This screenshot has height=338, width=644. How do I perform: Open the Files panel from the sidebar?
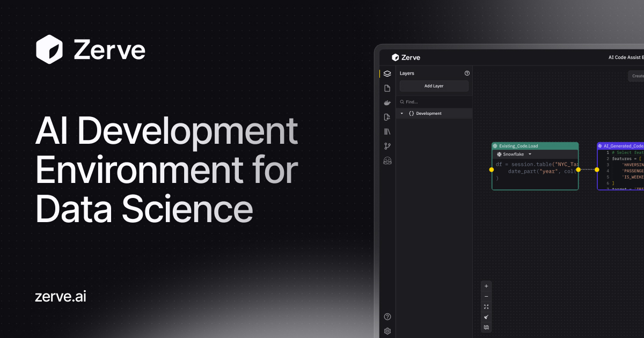387,88
